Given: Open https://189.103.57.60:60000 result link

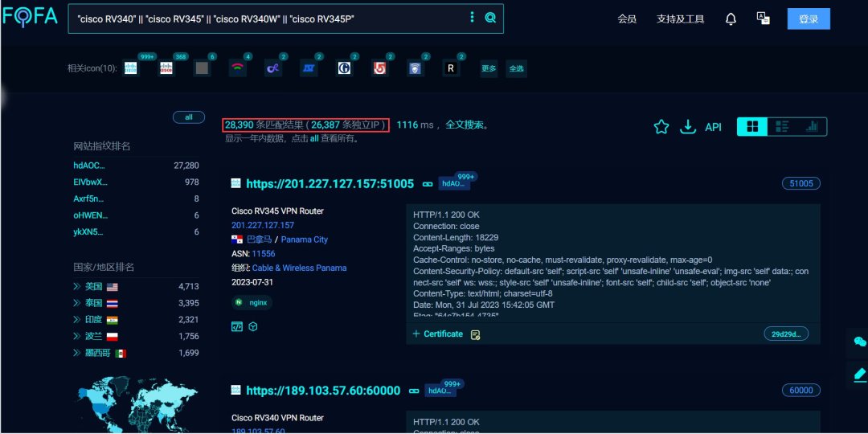Looking at the screenshot, I should point(323,391).
